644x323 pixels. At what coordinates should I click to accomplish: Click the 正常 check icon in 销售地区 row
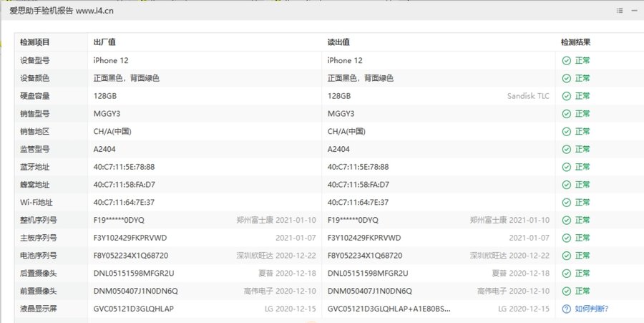(x=567, y=132)
